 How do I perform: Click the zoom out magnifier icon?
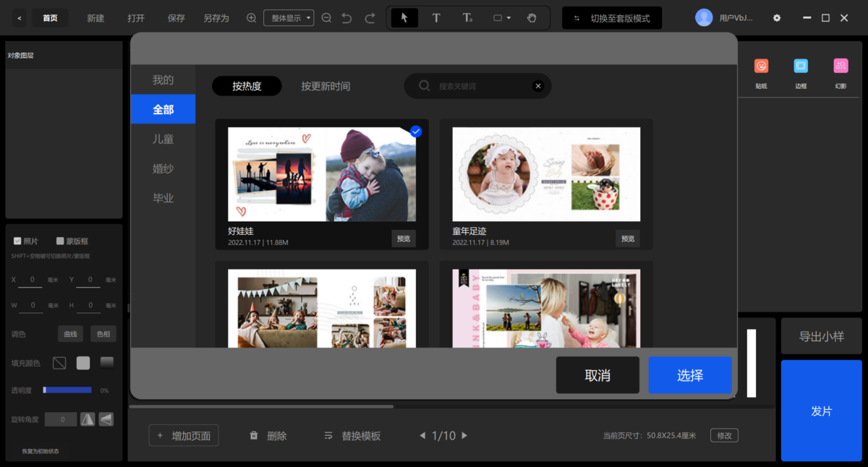point(326,18)
